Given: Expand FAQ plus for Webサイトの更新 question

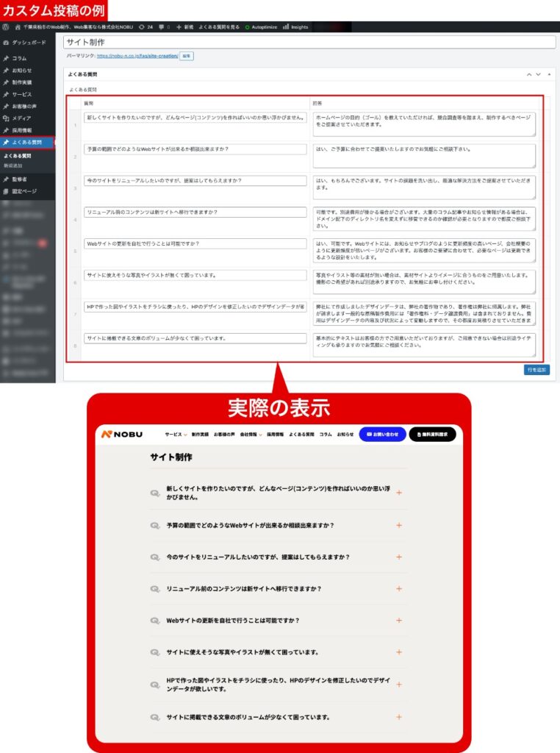Looking at the screenshot, I should click(399, 621).
